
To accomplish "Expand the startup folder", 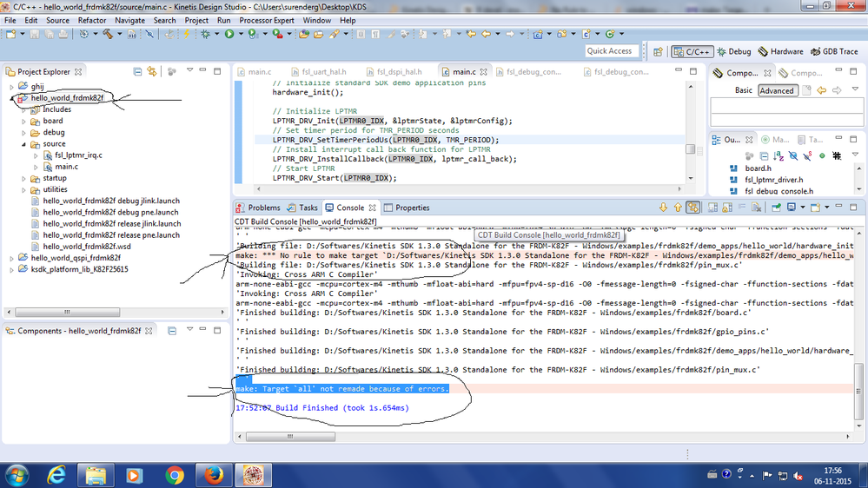I will click(23, 179).
